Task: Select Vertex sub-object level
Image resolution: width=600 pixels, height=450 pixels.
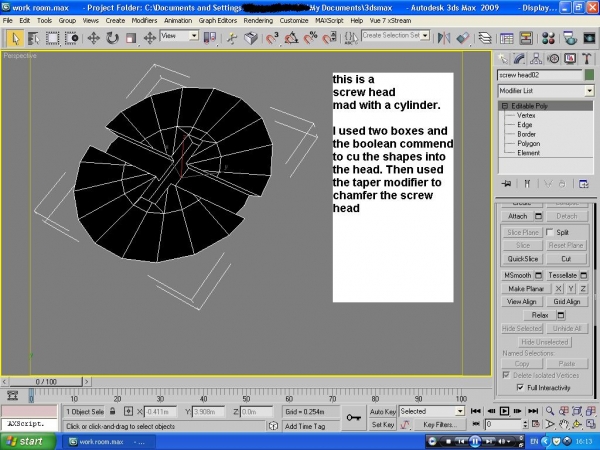Action: pyautogui.click(x=526, y=115)
